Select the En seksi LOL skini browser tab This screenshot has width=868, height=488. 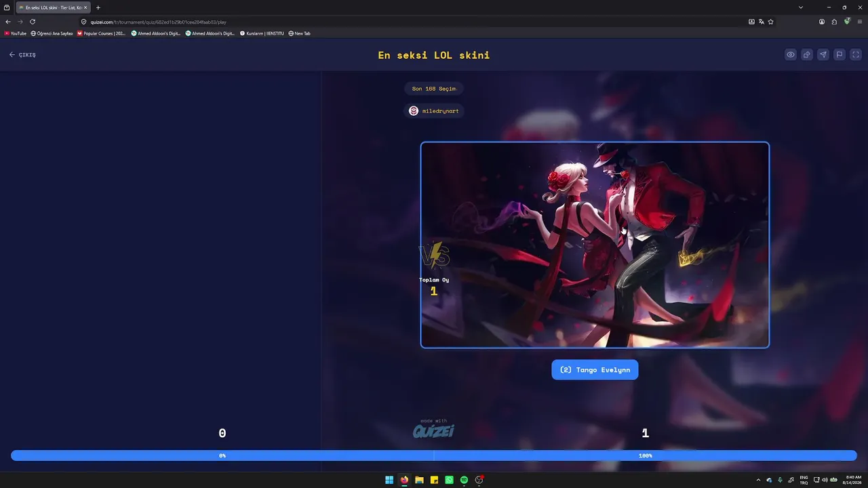[53, 7]
